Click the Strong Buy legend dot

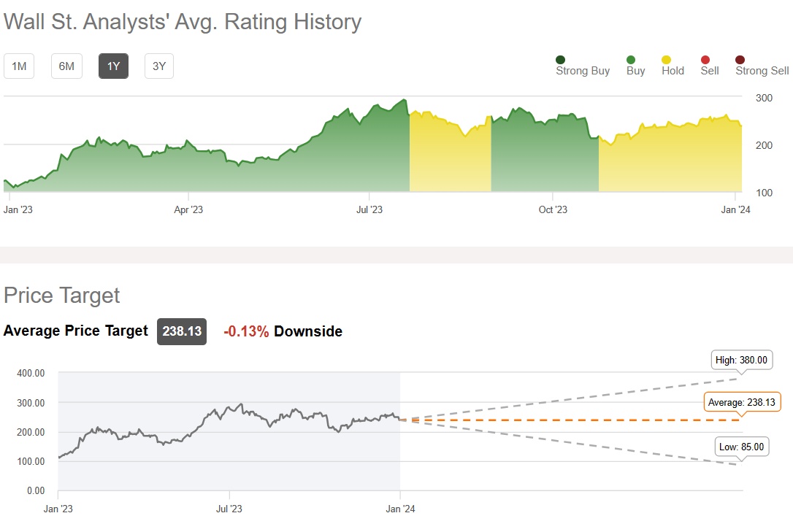point(560,60)
